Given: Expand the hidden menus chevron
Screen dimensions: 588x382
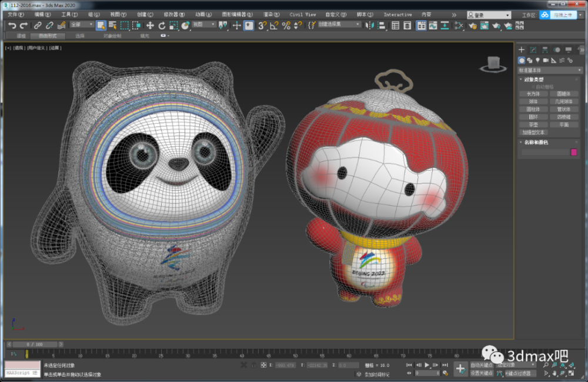Looking at the screenshot, I should [454, 15].
